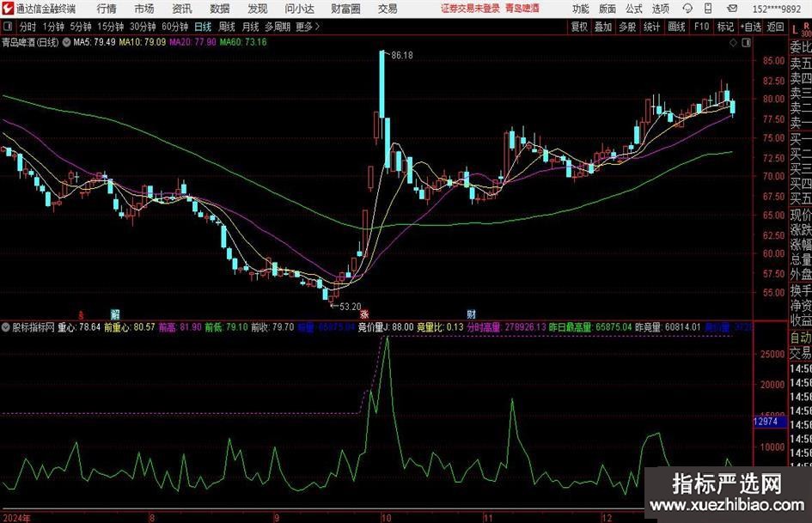Select the 月线 monthly chart tab
The image size is (812, 523).
(x=251, y=27)
